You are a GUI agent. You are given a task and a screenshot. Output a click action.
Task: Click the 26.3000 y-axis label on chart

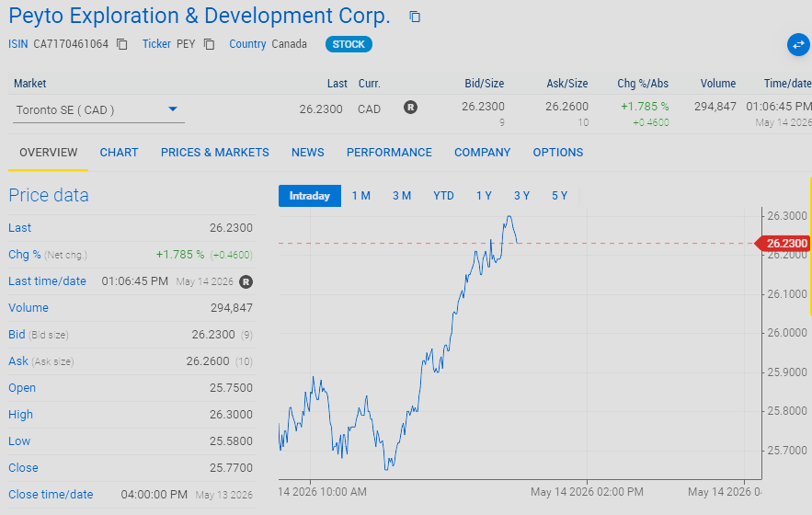(x=786, y=216)
